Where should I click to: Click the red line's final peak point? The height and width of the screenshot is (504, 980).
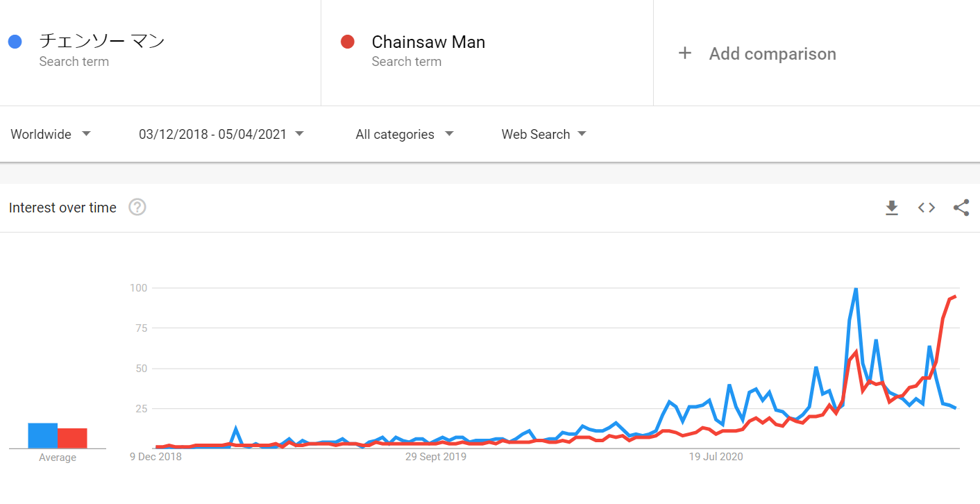tap(956, 296)
